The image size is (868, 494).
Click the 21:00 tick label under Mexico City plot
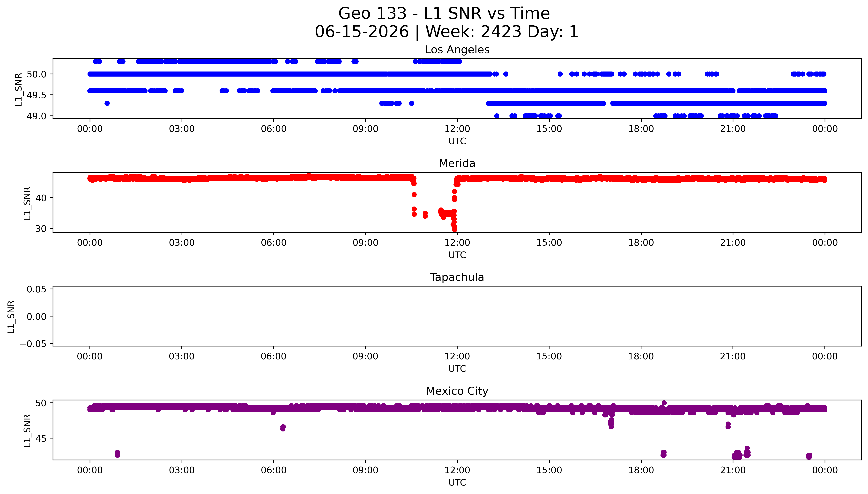[x=733, y=470]
